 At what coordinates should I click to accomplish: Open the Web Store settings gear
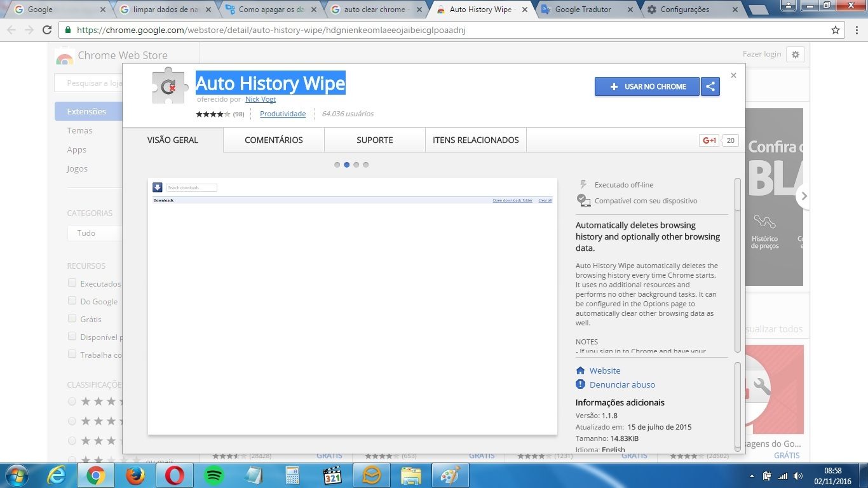(x=796, y=55)
